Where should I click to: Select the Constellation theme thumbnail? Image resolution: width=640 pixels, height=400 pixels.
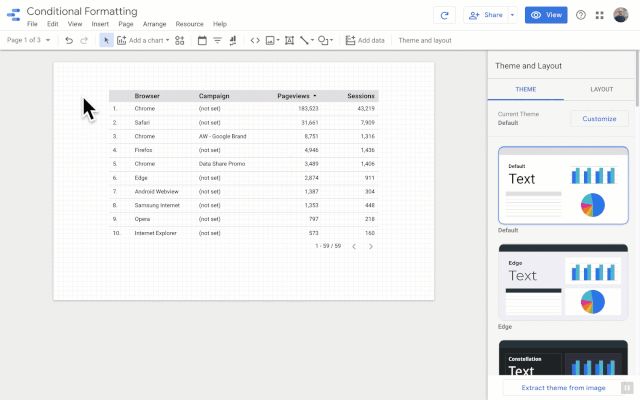pos(563,358)
